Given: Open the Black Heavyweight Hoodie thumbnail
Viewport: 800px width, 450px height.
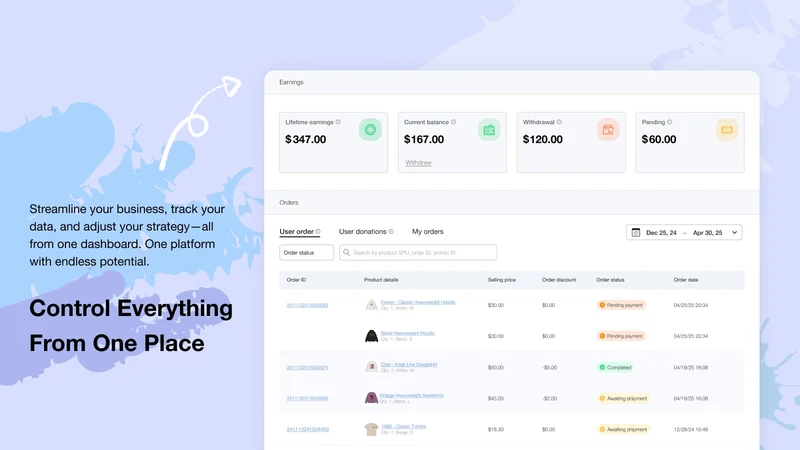Looking at the screenshot, I should click(371, 336).
